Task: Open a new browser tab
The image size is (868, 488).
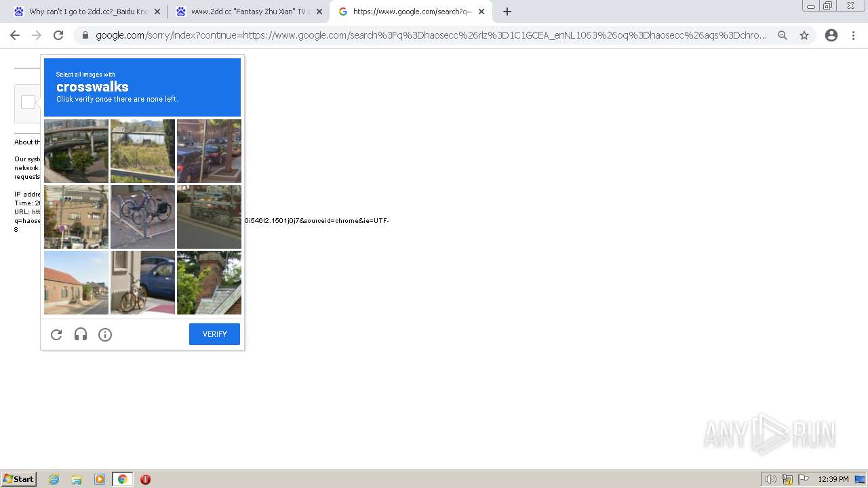Action: (507, 12)
